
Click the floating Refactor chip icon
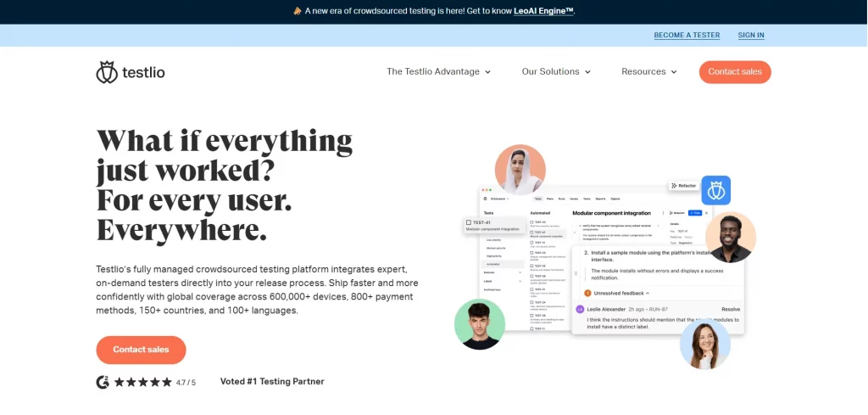point(674,186)
